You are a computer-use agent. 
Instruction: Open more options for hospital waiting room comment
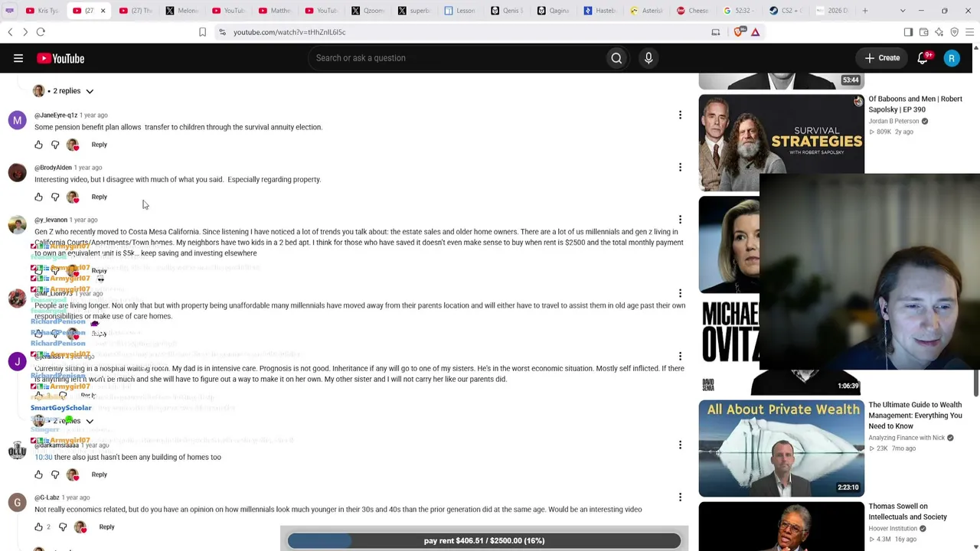(680, 356)
